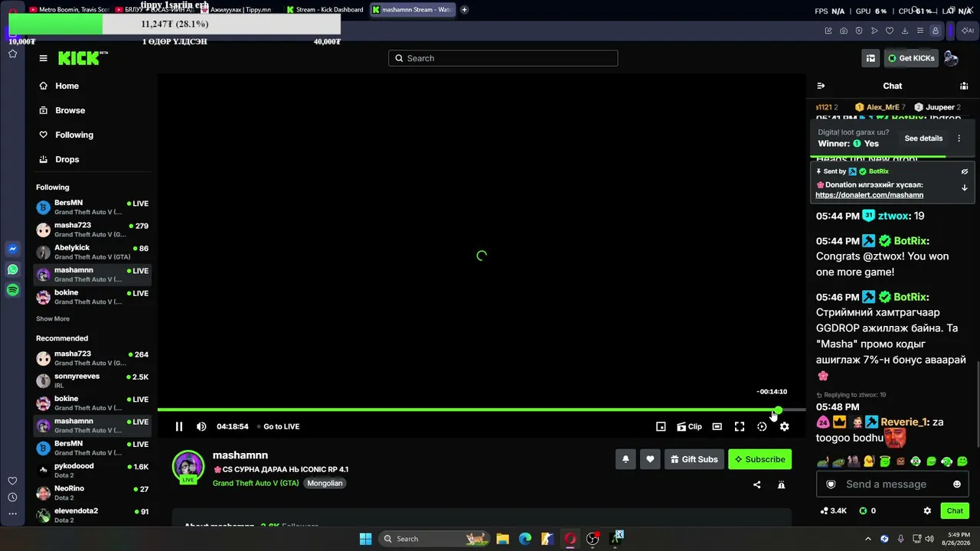Click the Get KICKs button
Image resolution: width=980 pixels, height=551 pixels.
tap(911, 58)
